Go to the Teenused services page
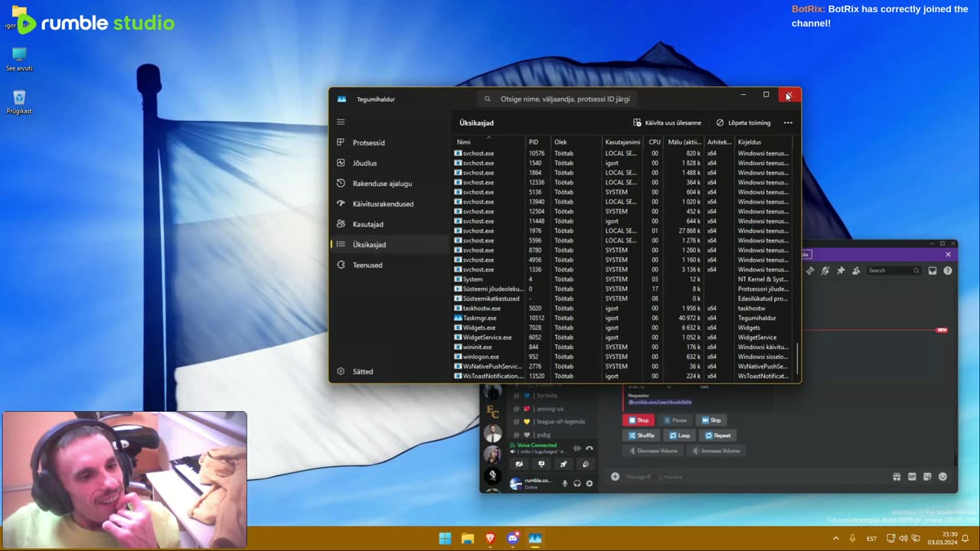Viewport: 980px width, 551px height. 367,266
